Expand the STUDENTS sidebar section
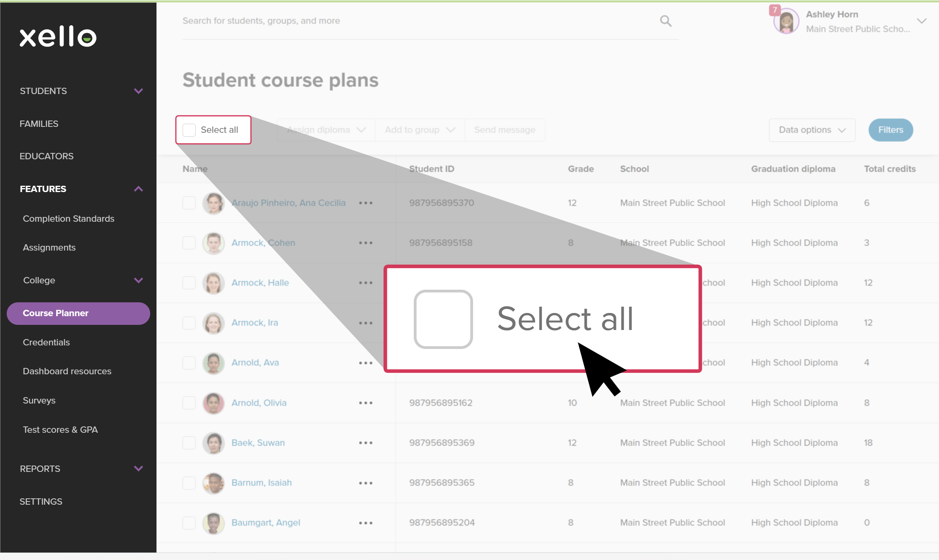Screen dimensions: 939x560 [138, 91]
